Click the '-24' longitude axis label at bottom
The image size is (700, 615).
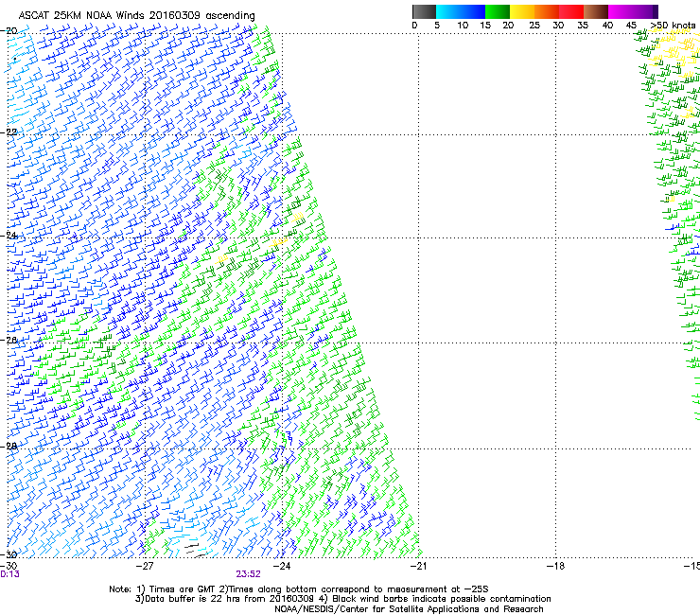coord(282,567)
